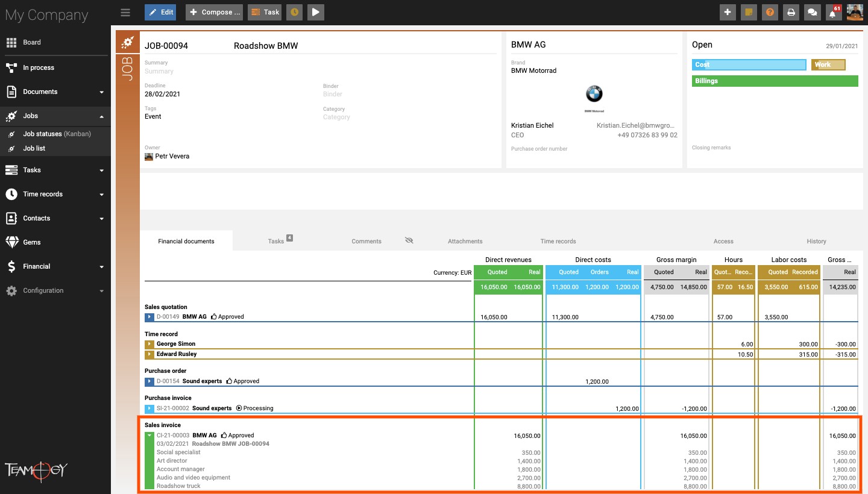The image size is (868, 494).
Task: Start the timer play button
Action: coord(316,12)
